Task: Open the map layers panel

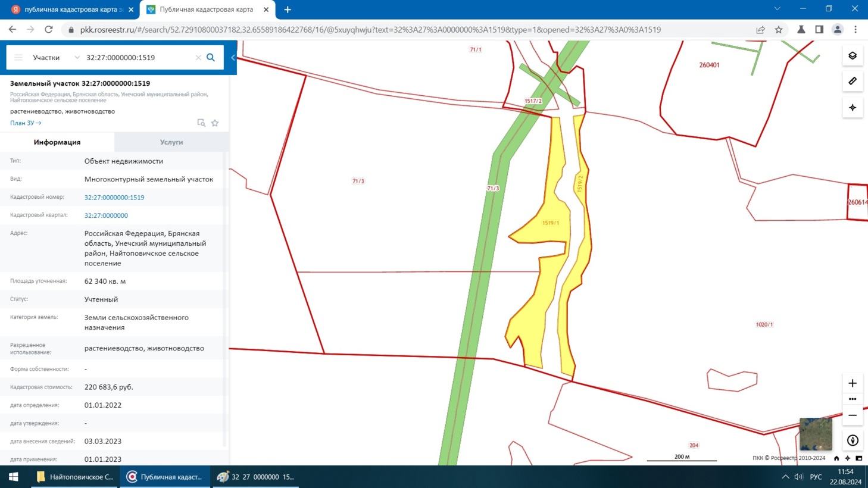Action: click(853, 56)
